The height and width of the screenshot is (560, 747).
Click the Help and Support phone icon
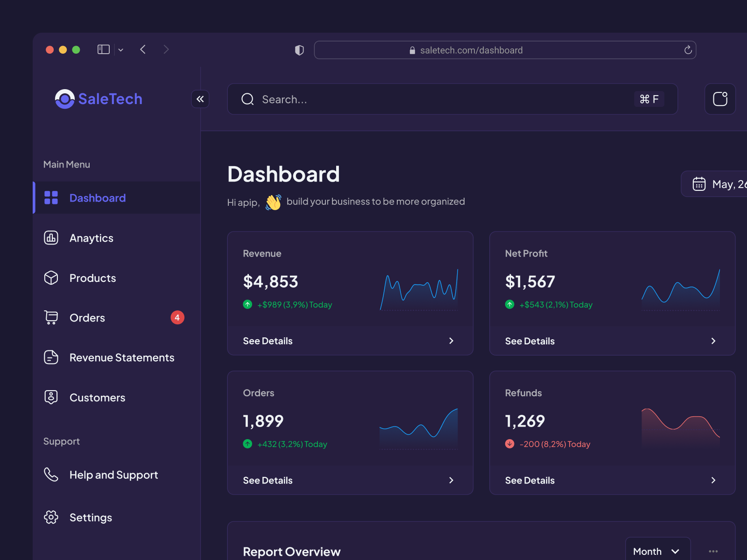51,475
